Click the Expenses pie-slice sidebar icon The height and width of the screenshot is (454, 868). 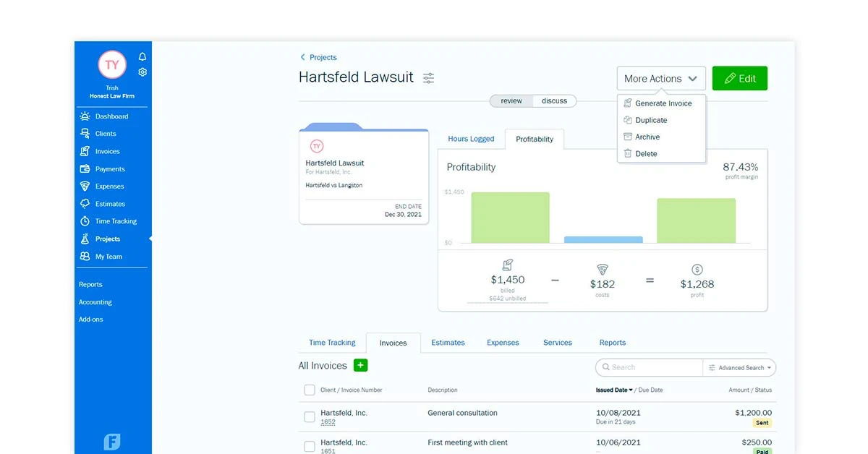87,186
